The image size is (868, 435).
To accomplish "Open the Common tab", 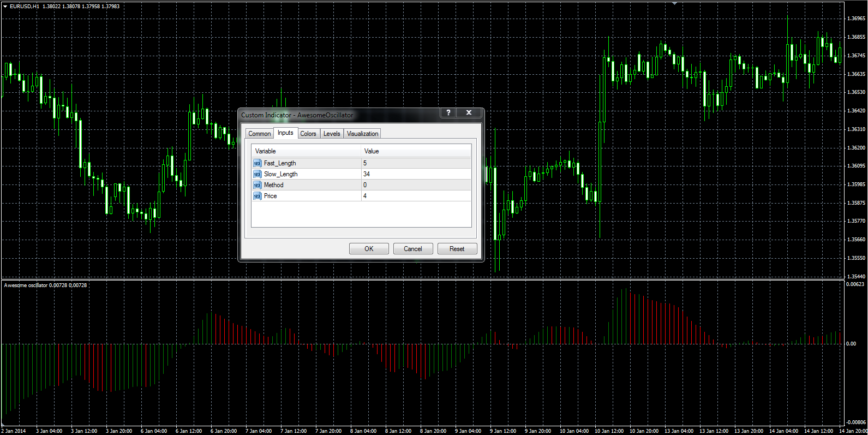I will (x=259, y=134).
